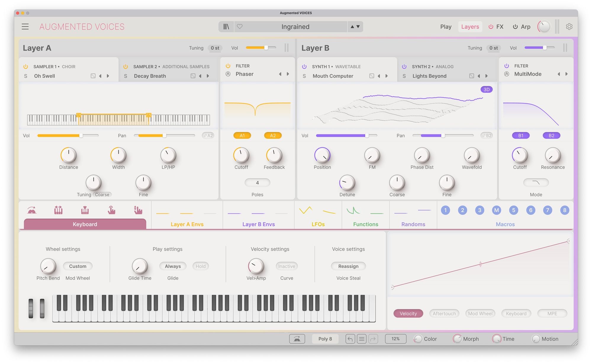Open the Poles value selector

[257, 183]
